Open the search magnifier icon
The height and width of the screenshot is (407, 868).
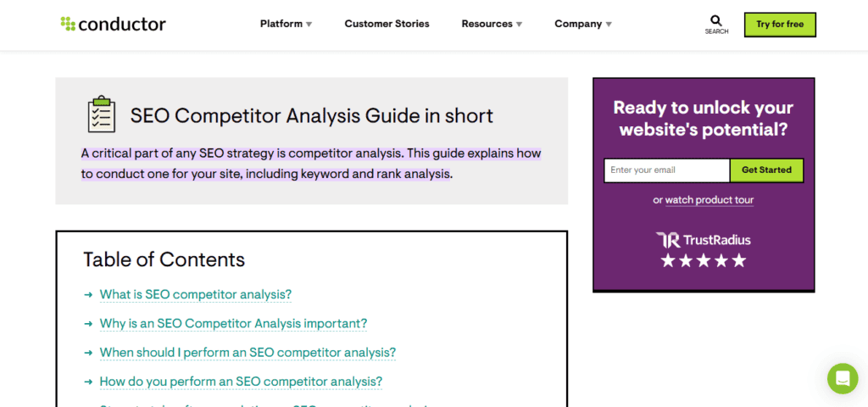[x=716, y=20]
